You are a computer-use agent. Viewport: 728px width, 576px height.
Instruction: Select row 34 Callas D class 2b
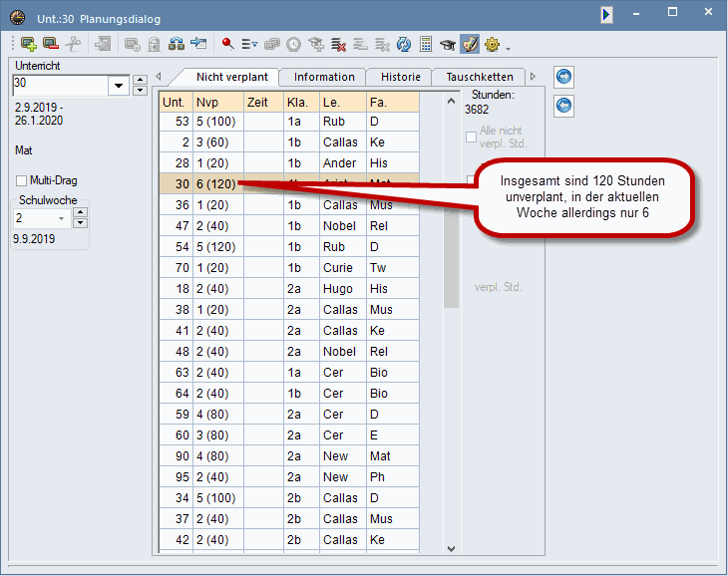pyautogui.click(x=289, y=498)
